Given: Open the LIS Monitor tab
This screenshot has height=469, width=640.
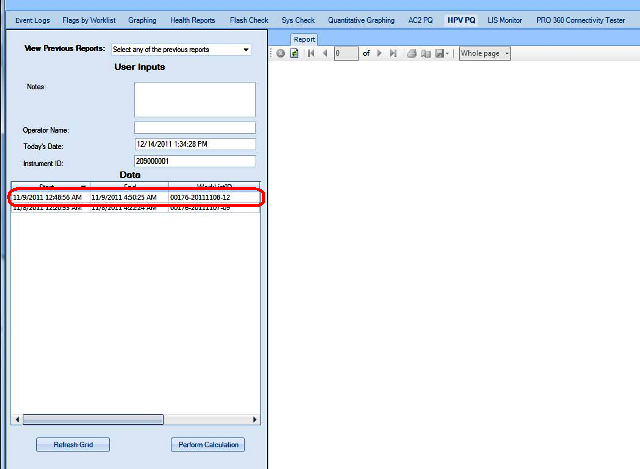Looking at the screenshot, I should 502,20.
